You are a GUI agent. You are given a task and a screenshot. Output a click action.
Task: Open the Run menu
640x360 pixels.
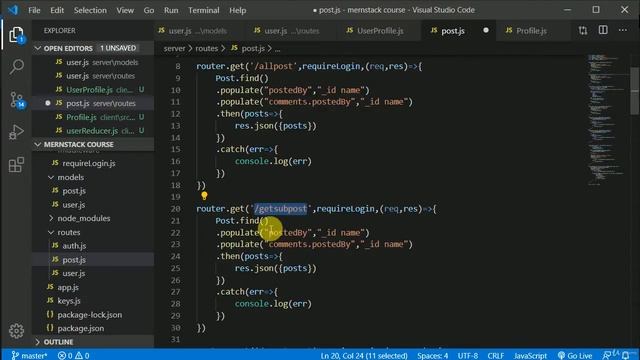(x=171, y=10)
